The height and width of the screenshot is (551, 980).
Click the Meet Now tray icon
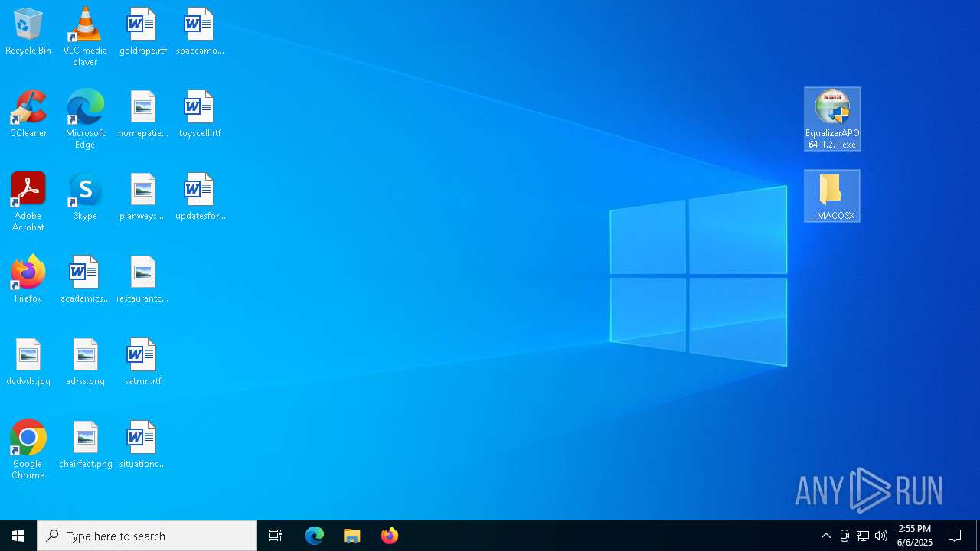point(844,536)
